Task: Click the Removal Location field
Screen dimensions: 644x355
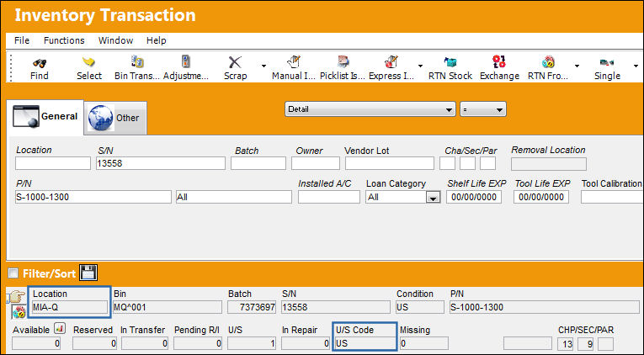Action: click(x=549, y=164)
